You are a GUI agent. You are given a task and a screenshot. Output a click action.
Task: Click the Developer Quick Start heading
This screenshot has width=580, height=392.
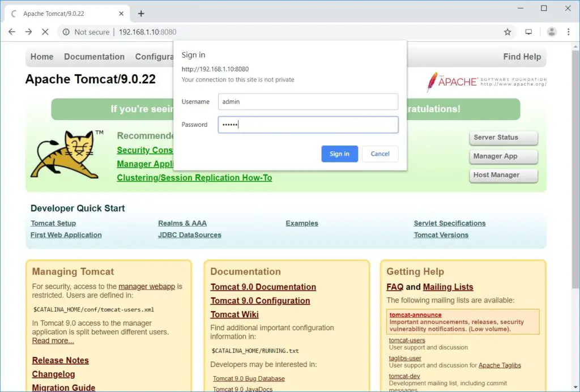click(x=78, y=208)
